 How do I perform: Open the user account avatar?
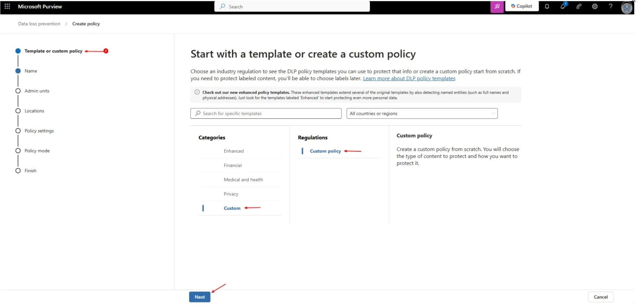[627, 7]
